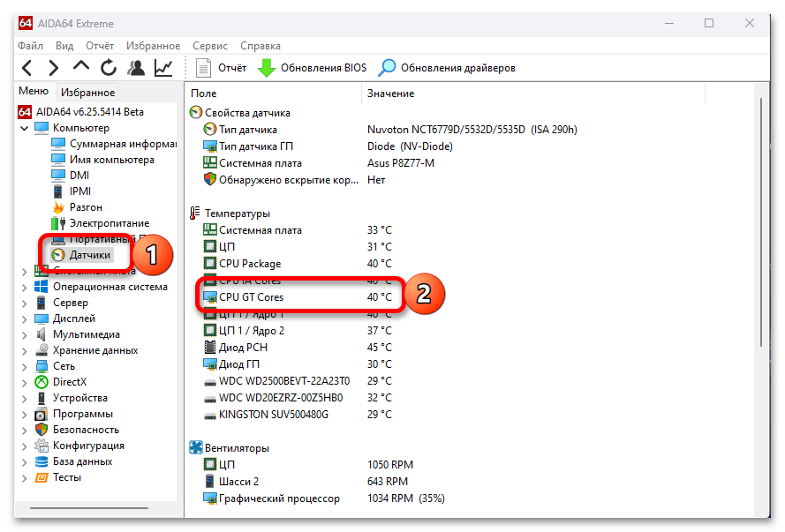Open the Файл menu
Viewport: 785px width, 532px height.
(x=30, y=46)
